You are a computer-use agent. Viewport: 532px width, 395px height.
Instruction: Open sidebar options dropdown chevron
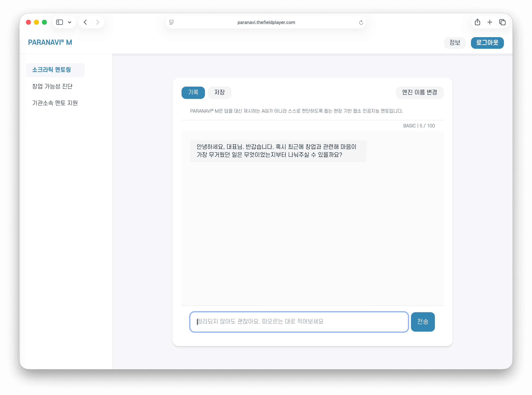[70, 22]
